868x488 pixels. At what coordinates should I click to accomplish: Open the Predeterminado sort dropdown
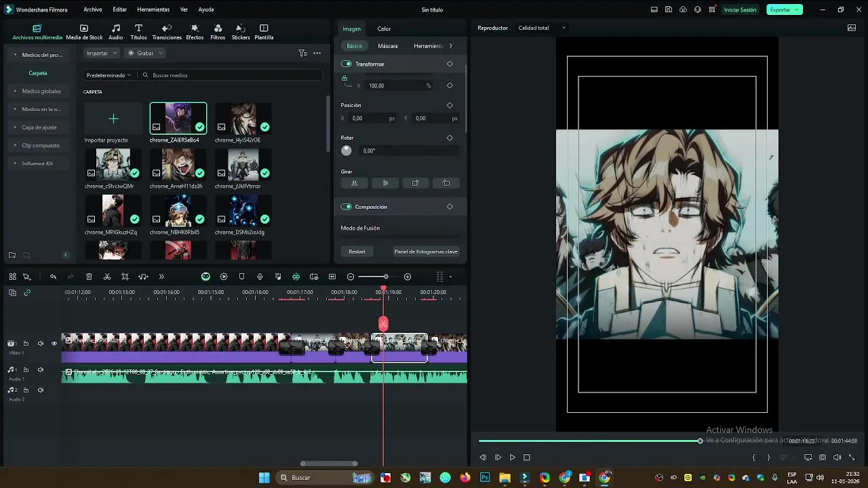[109, 75]
